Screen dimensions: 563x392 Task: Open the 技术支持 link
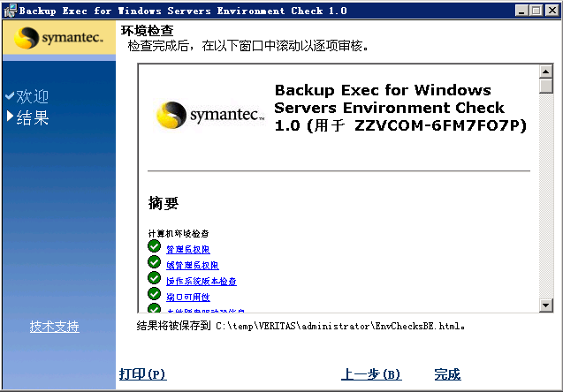pos(55,327)
